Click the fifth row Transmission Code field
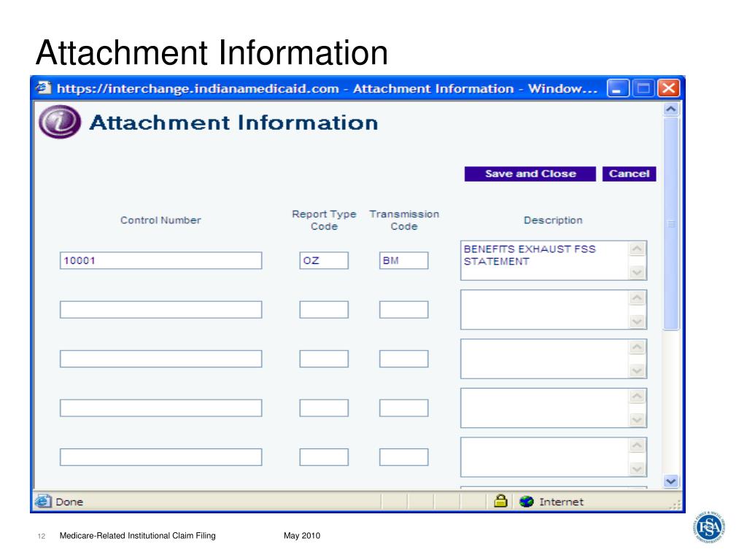747x560 pixels. click(x=404, y=457)
